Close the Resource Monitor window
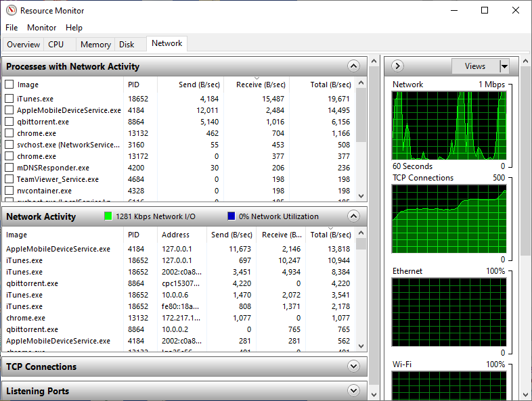The width and height of the screenshot is (532, 401). pos(515,11)
